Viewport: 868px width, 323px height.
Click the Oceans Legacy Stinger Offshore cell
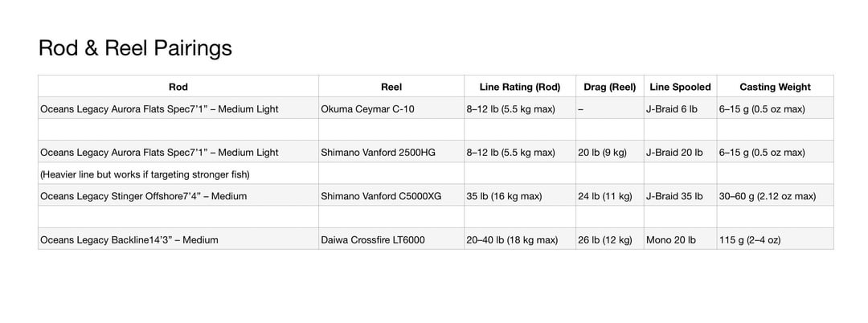(143, 195)
